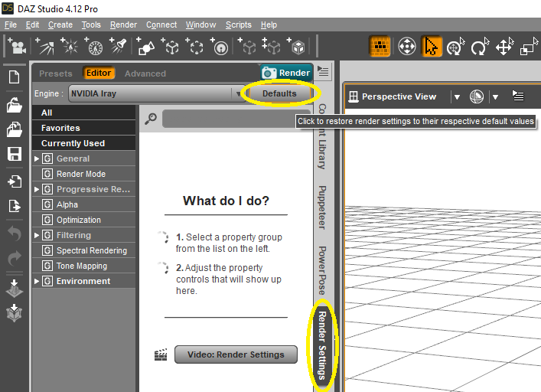Open the Create menu
541x392 pixels.
pyautogui.click(x=60, y=24)
